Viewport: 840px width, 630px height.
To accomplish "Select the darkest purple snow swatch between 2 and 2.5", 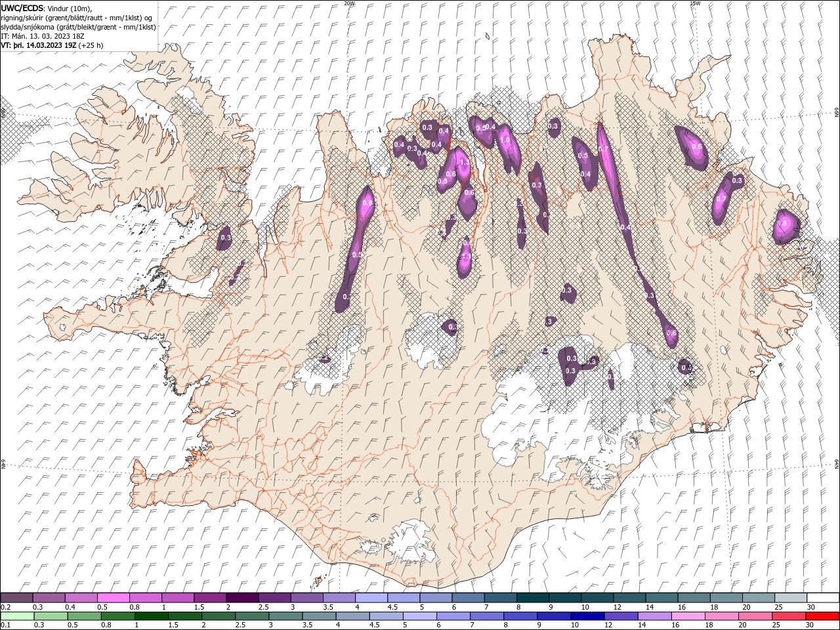I will tap(242, 598).
